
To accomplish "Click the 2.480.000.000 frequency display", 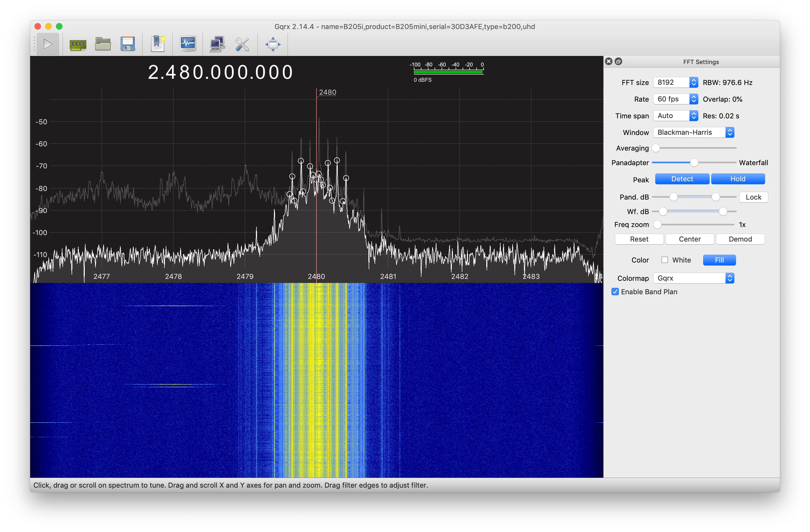I will [x=221, y=72].
